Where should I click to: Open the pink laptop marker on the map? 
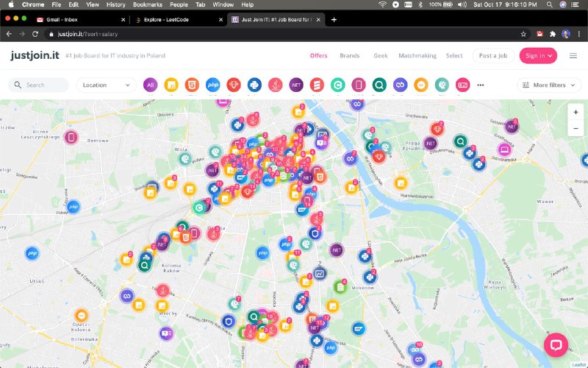pyautogui.click(x=504, y=149)
